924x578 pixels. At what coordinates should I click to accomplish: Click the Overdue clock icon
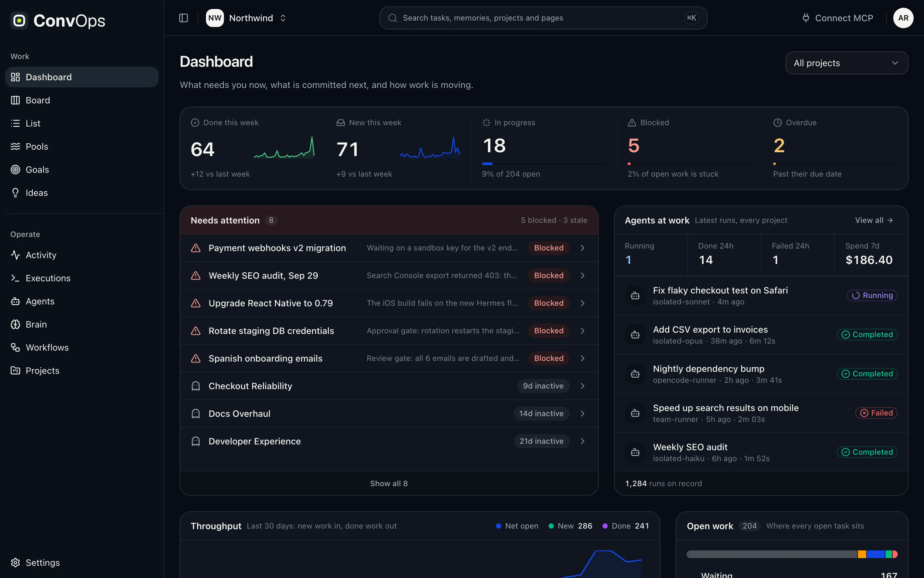777,123
